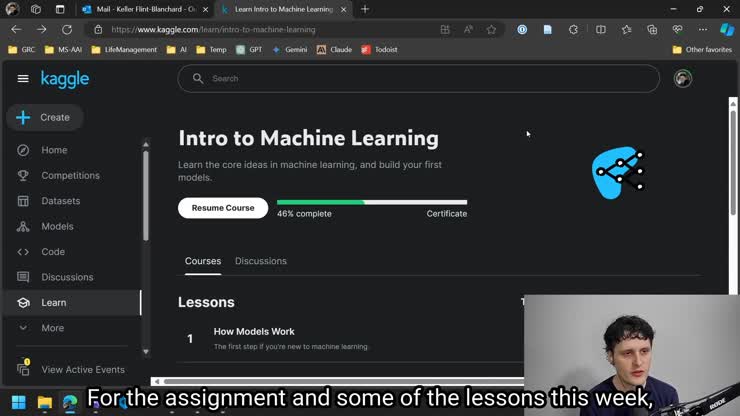Click the page vertical scrollbar thumb
This screenshot has width=740, height=416.
coord(733,163)
